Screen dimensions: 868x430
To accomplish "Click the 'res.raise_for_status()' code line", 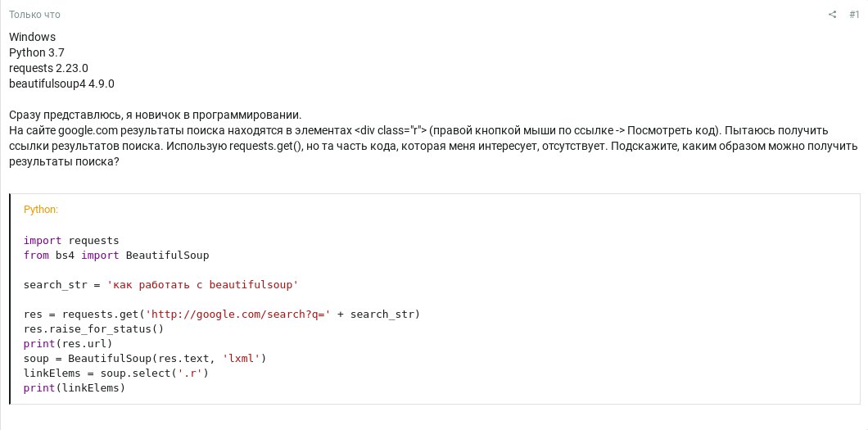I will tap(93, 329).
